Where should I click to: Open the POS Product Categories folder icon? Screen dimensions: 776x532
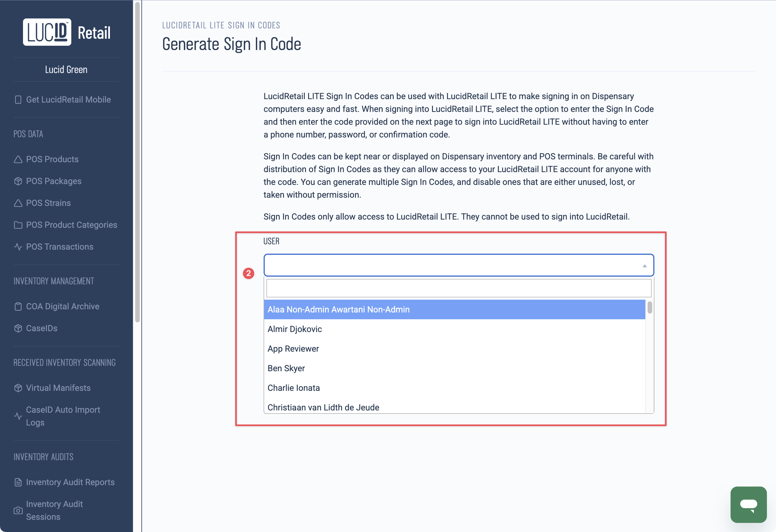[x=18, y=225]
